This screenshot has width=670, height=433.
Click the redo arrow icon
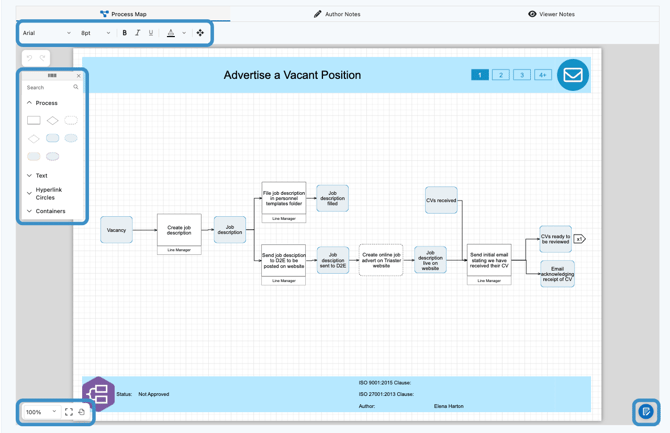pos(42,58)
